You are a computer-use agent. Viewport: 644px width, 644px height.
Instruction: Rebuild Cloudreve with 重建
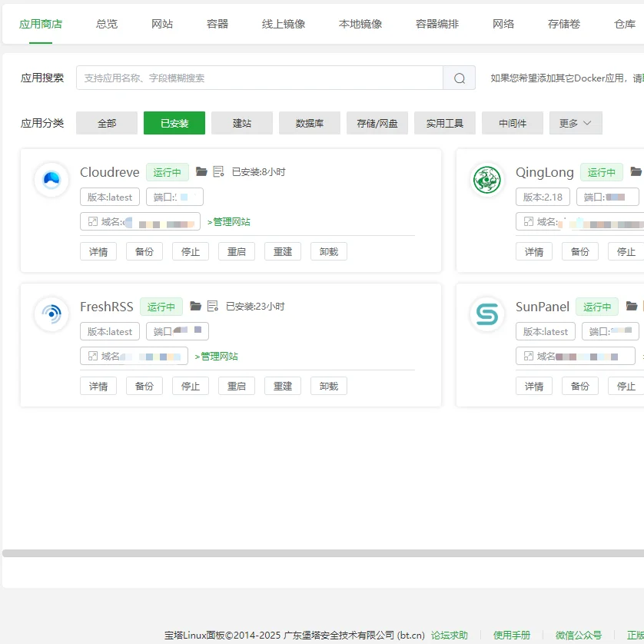point(283,251)
